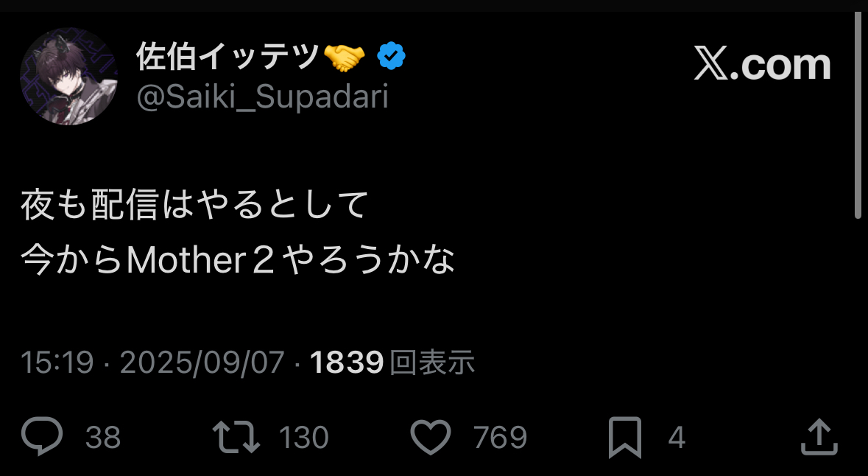Repost the tweet using the retweet icon
Screen dimensions: 868x476
point(236,437)
